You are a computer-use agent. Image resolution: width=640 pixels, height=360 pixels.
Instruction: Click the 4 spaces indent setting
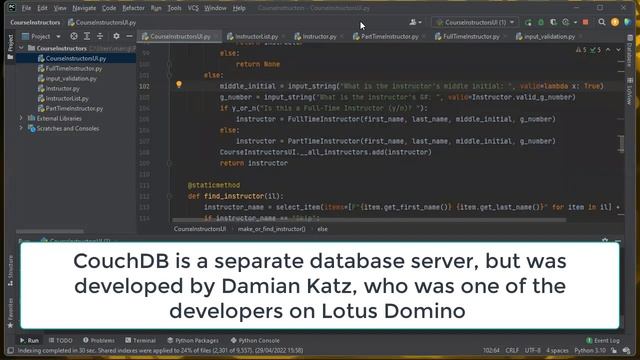(557, 351)
